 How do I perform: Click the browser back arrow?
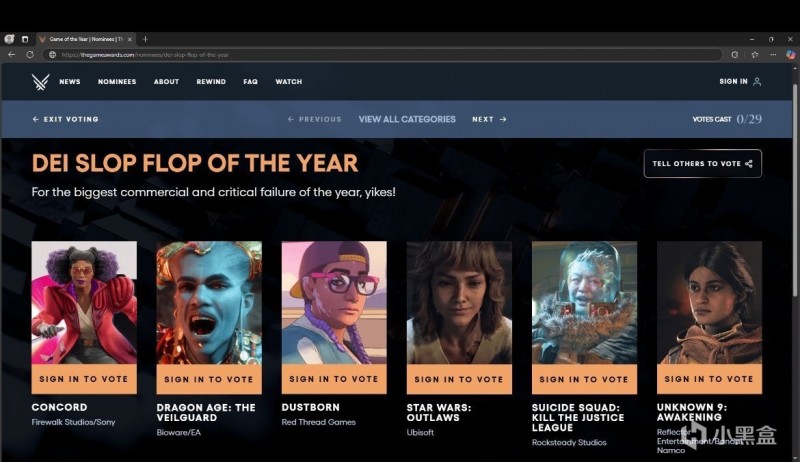(12, 55)
